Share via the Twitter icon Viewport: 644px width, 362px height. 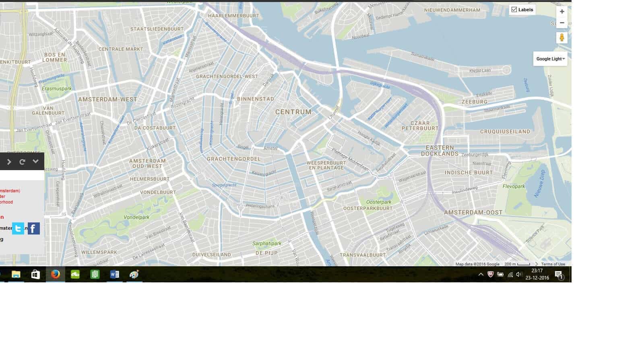coord(18,228)
